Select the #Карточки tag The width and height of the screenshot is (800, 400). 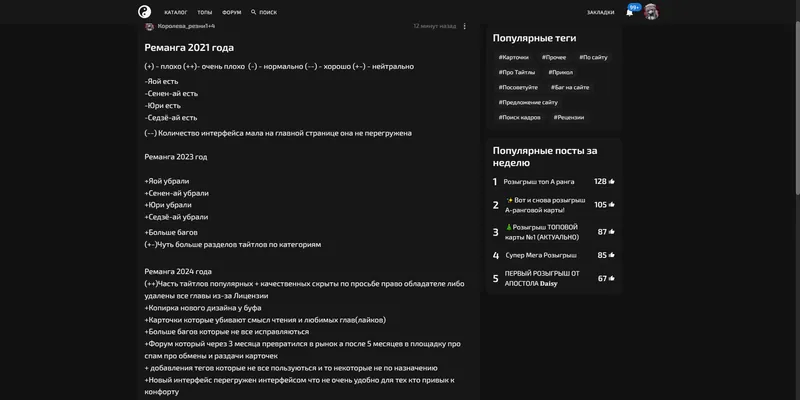(x=514, y=58)
